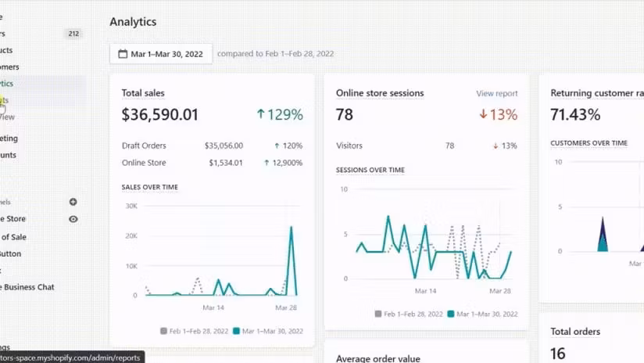
Task: Open Online Store channel in sidebar
Action: coord(13,219)
